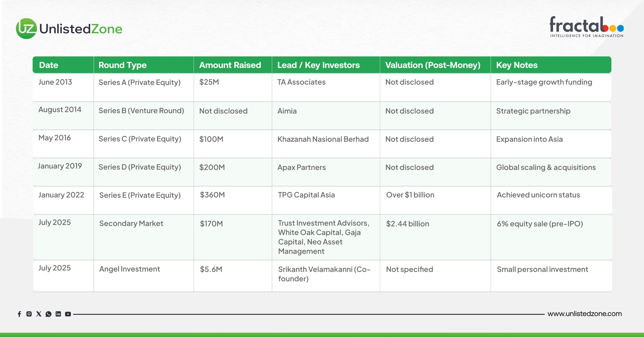Select the Achieved unicorn status note

538,195
